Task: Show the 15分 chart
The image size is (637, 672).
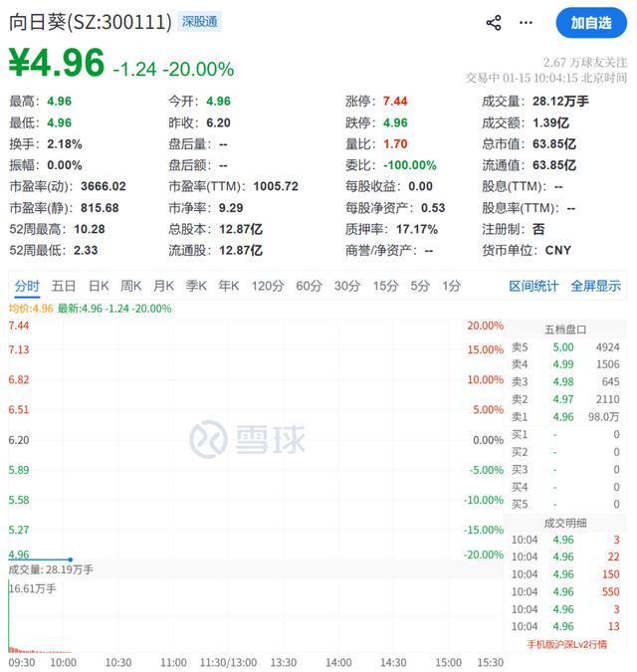Action: [385, 286]
